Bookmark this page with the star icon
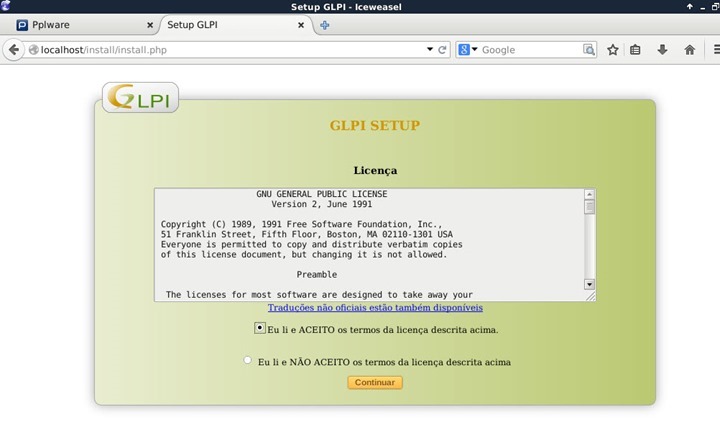 [613, 50]
